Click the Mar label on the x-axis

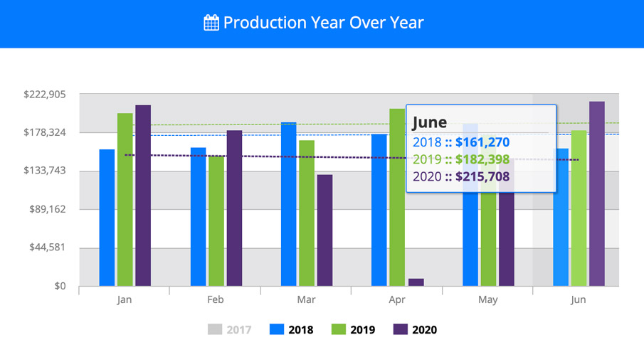[306, 300]
